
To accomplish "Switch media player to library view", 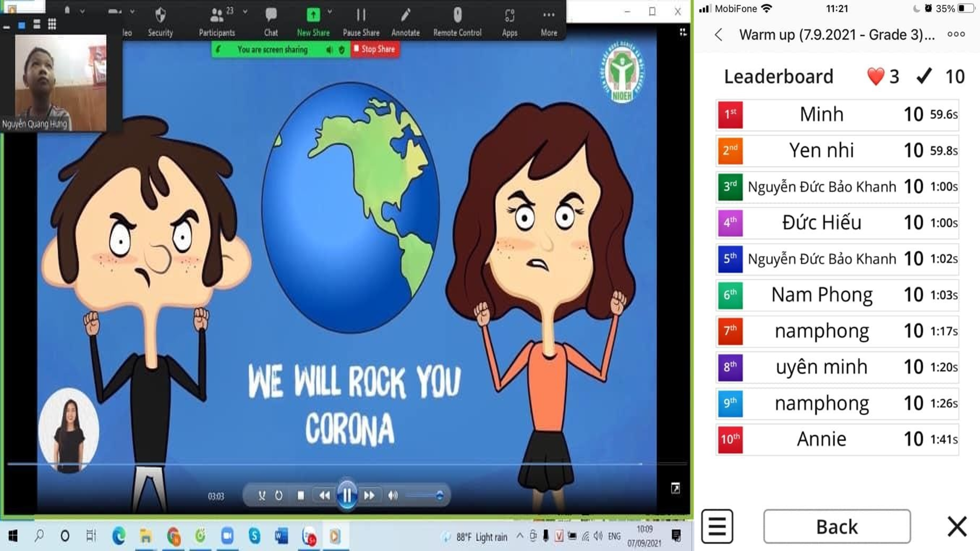I will tap(683, 32).
